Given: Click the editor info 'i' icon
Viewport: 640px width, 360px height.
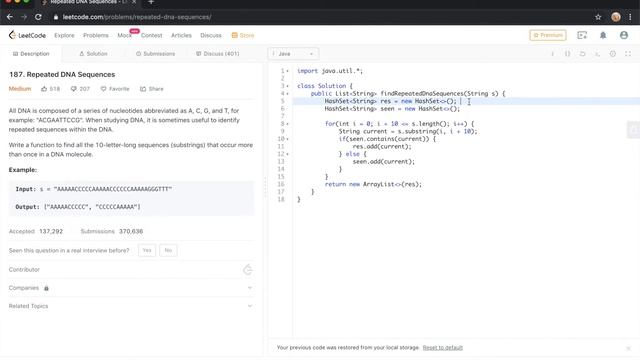Looking at the screenshot, I should (x=553, y=54).
